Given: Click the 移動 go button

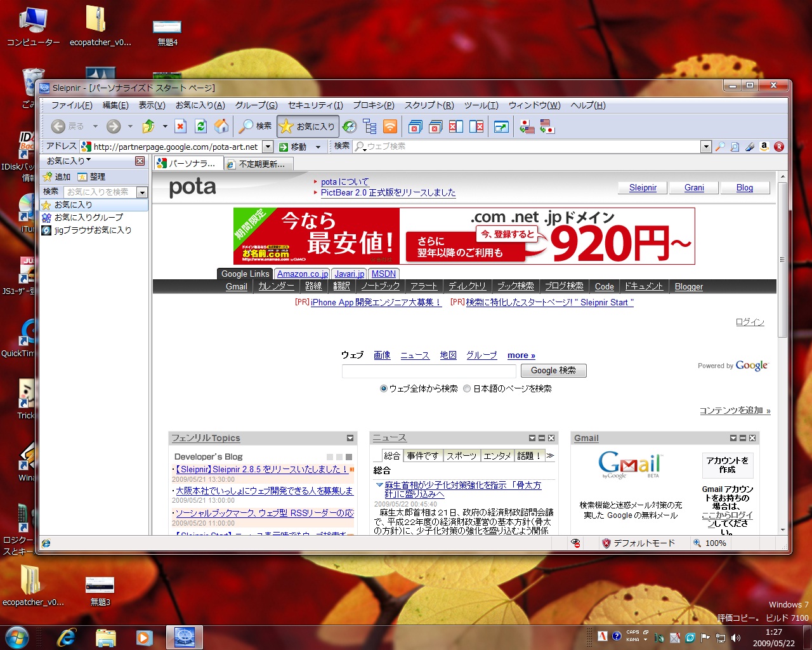Looking at the screenshot, I should 294,147.
